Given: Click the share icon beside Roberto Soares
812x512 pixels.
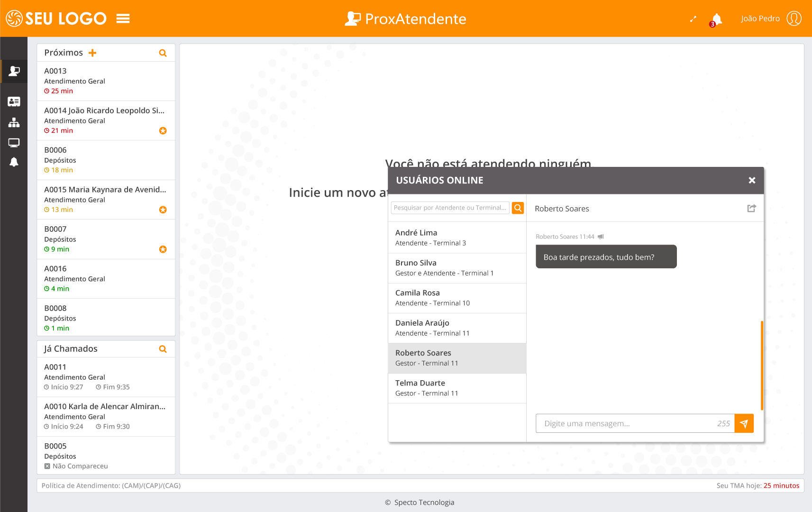Looking at the screenshot, I should pos(751,208).
